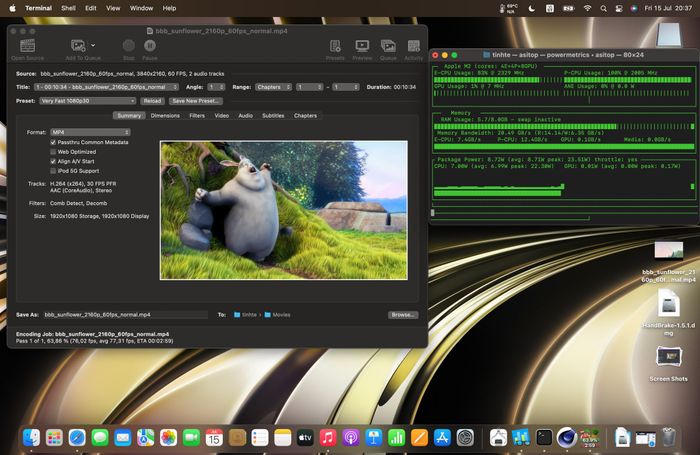The height and width of the screenshot is (455, 700).
Task: Open the View menu
Action: [113, 8]
